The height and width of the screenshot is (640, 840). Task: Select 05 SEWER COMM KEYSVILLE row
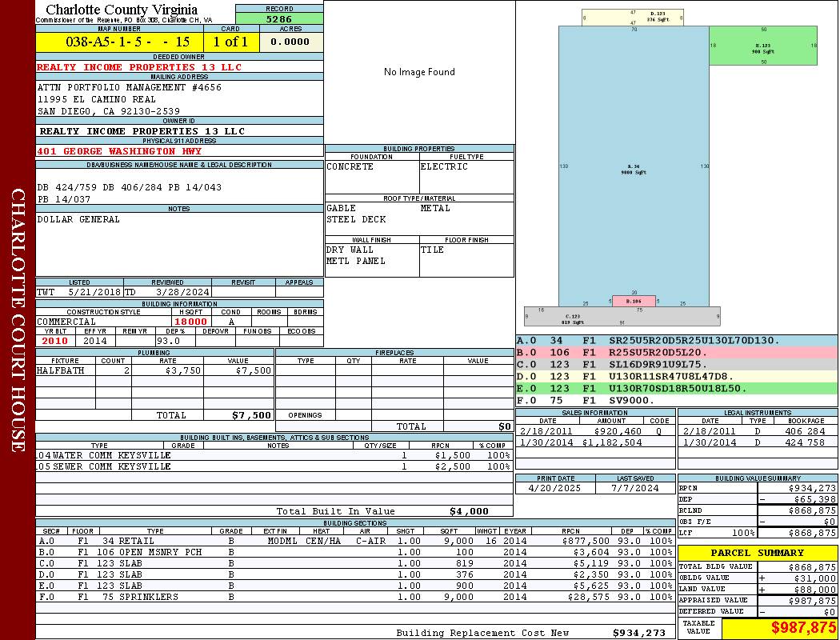pyautogui.click(x=274, y=466)
